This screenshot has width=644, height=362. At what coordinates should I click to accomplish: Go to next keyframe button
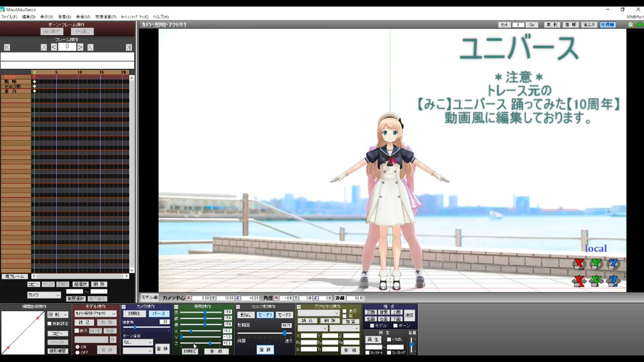pos(91,47)
